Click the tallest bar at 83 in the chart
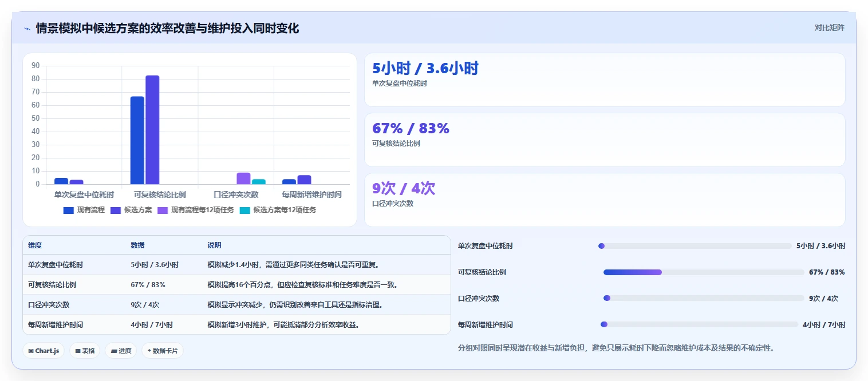This screenshot has height=381, width=868. tap(152, 130)
